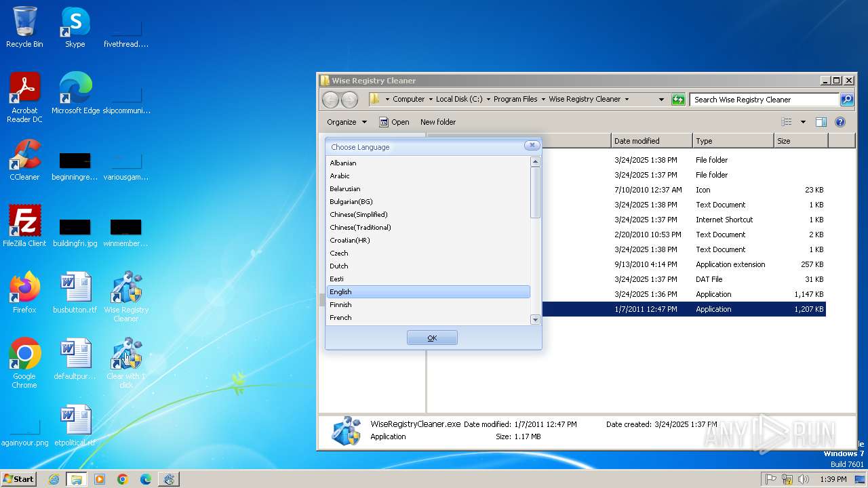
Task: Select beginningre desktop file
Action: [x=75, y=167]
